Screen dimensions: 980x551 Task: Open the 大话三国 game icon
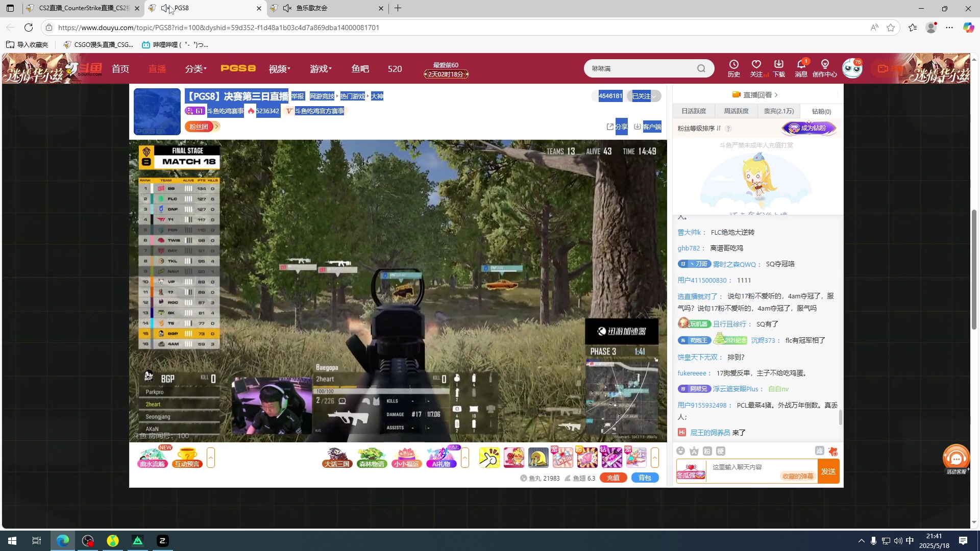(x=337, y=457)
